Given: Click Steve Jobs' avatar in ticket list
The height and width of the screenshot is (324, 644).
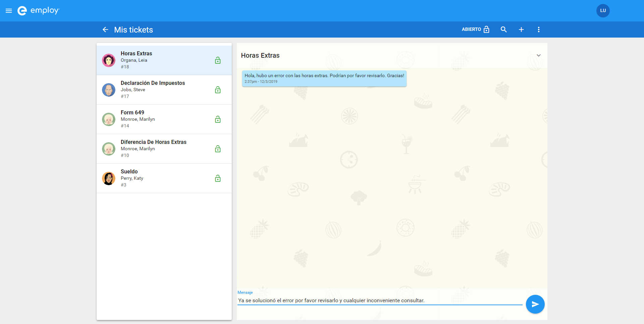Looking at the screenshot, I should point(109,90).
